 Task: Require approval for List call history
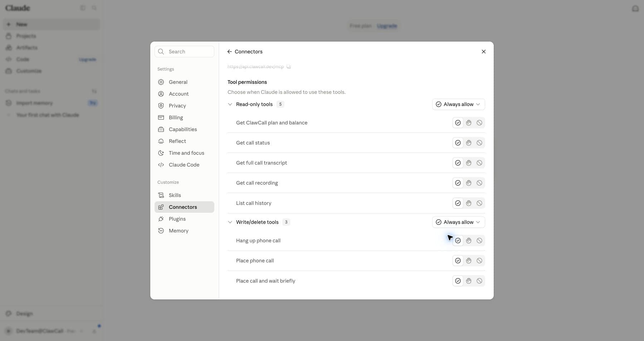point(469,203)
